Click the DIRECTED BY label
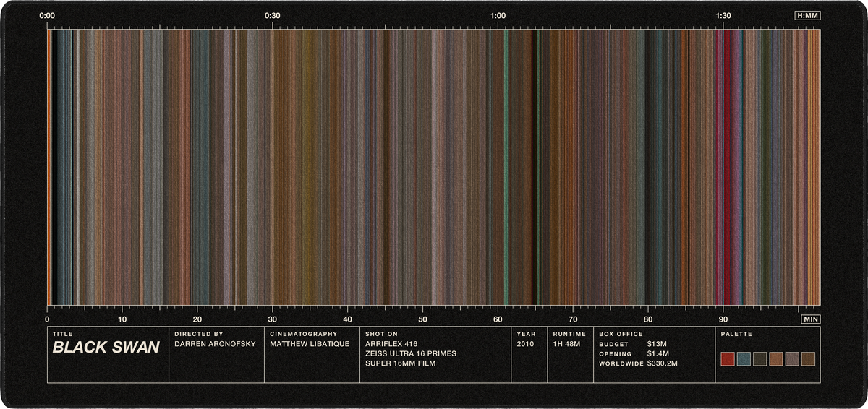Image resolution: width=868 pixels, height=409 pixels. 199,334
